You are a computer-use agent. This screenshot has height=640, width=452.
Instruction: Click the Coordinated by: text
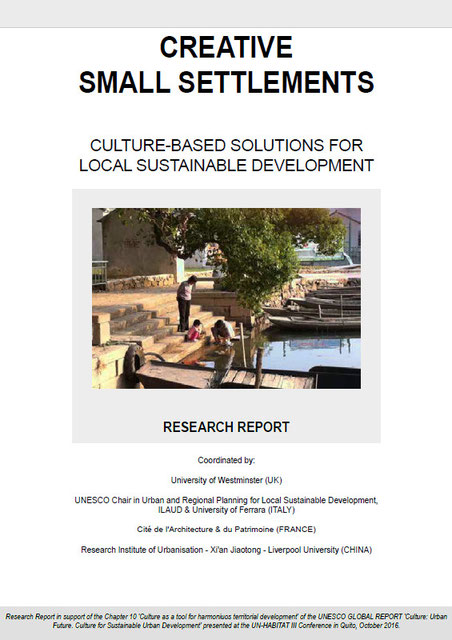pos(226,460)
